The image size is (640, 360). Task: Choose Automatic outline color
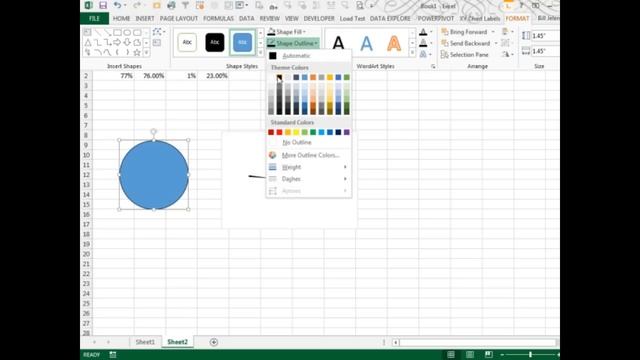point(309,56)
